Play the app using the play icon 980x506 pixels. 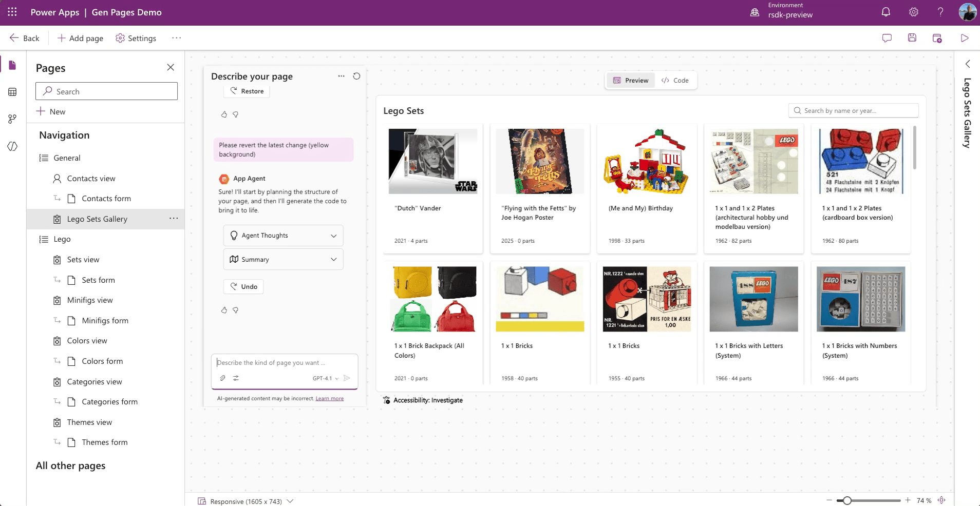[965, 38]
